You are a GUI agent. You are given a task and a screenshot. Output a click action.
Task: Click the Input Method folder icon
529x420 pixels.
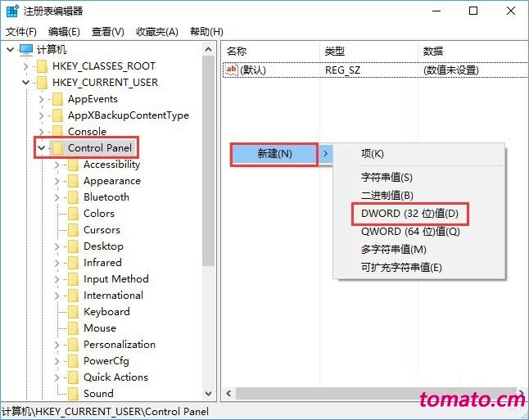[x=73, y=279]
